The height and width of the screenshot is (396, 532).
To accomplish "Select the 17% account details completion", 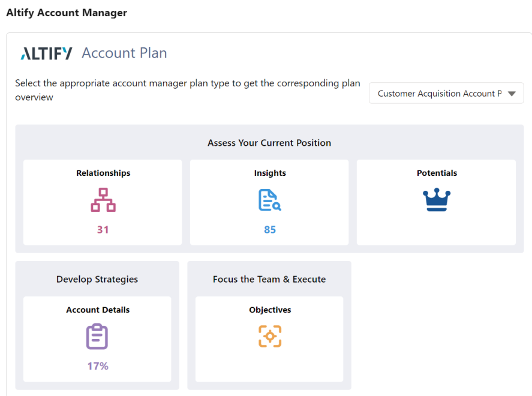I will coord(98,366).
